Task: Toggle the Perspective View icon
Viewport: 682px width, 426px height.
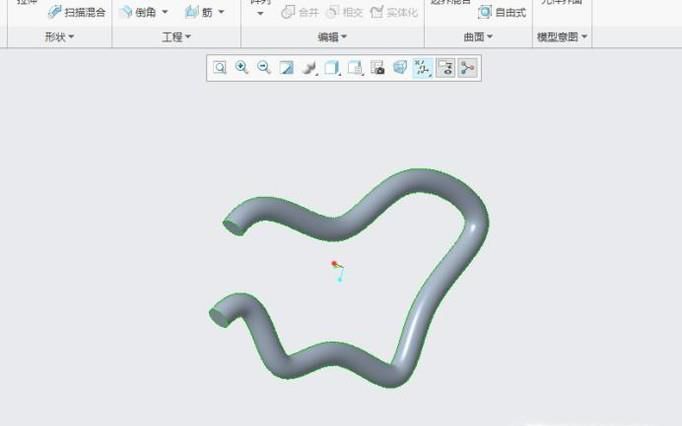Action: point(400,68)
